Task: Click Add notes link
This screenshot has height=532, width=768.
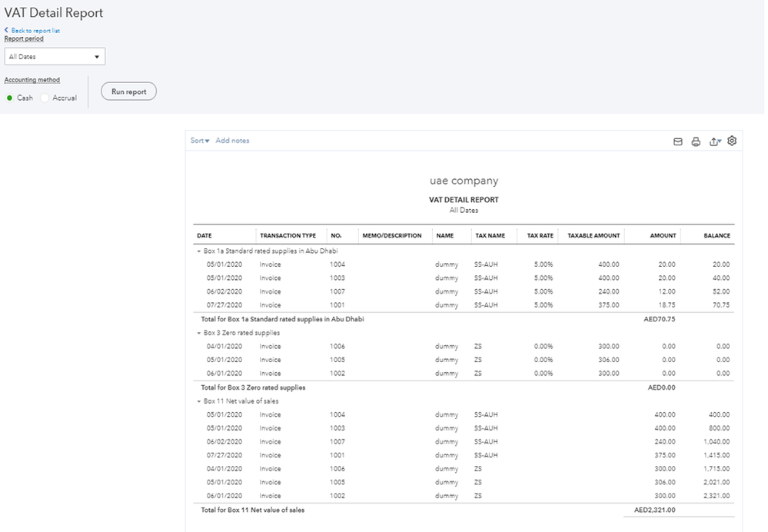Action: (232, 141)
